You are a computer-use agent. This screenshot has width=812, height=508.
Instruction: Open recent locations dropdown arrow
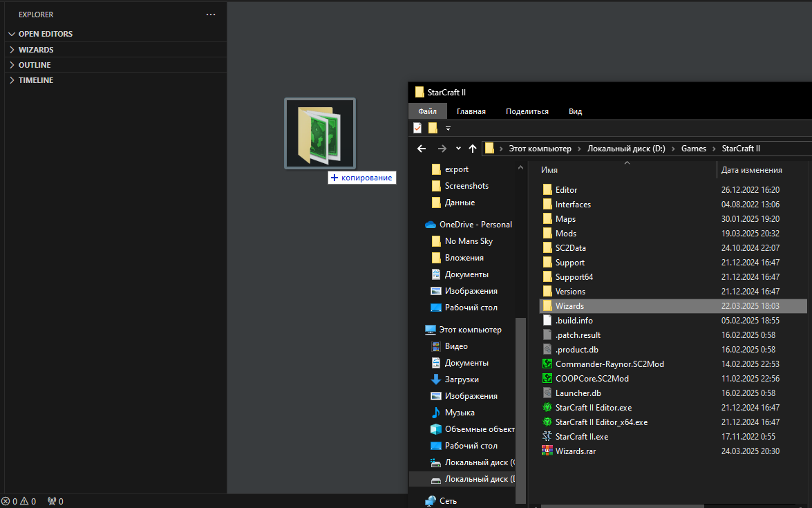click(x=458, y=149)
